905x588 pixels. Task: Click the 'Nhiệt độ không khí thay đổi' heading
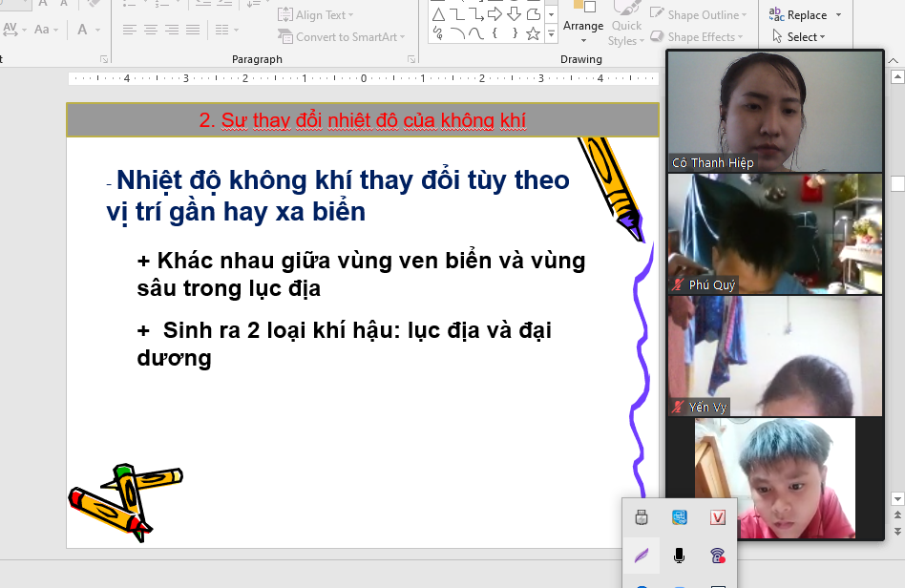pos(338,196)
